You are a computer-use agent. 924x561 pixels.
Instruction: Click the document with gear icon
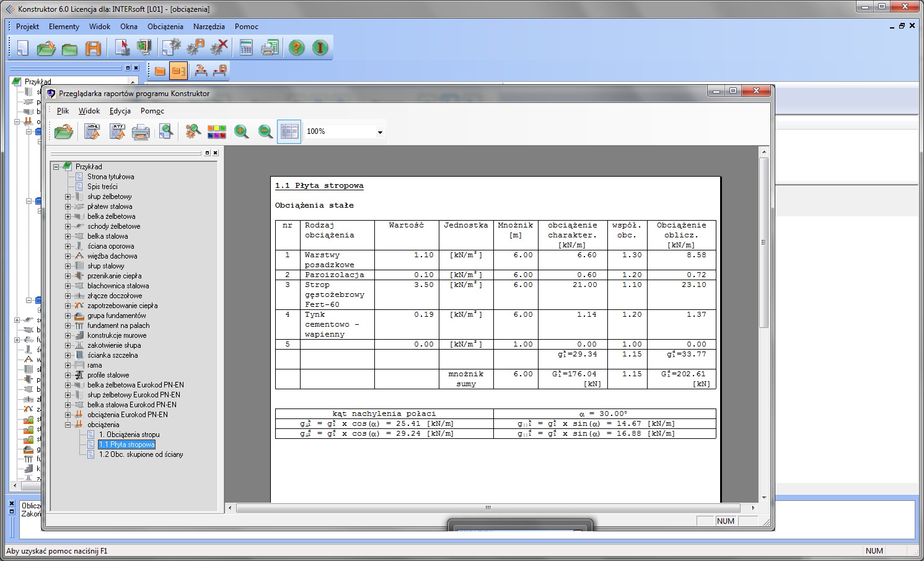pos(172,48)
